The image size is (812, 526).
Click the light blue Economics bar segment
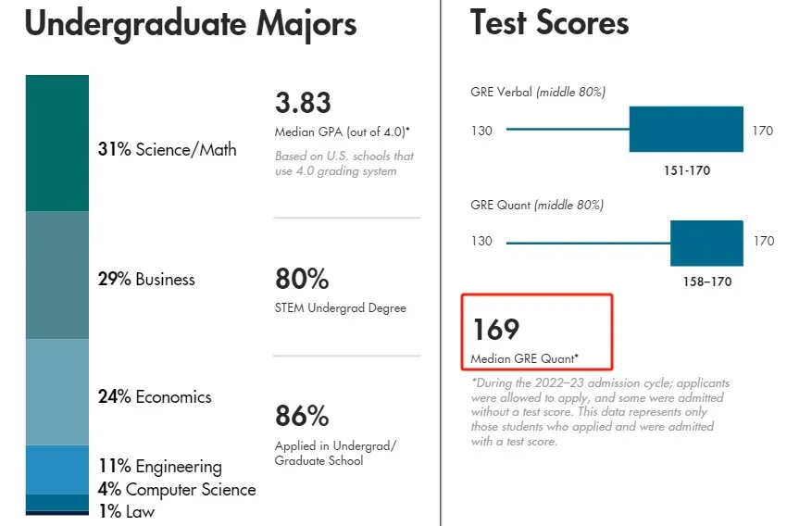tap(57, 392)
